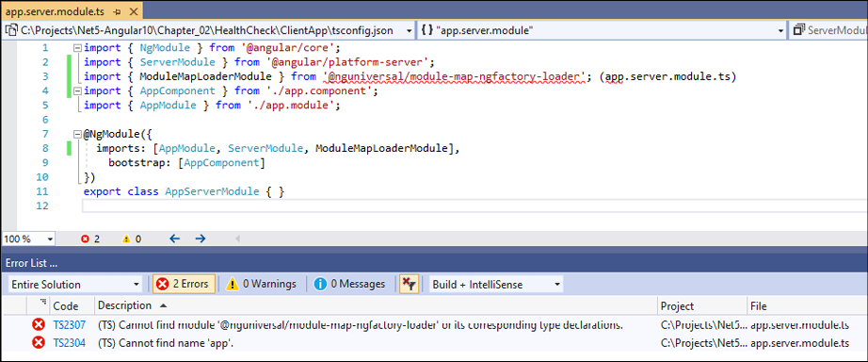Close the app.server.module.ts tab
868x362 pixels.
pos(133,11)
